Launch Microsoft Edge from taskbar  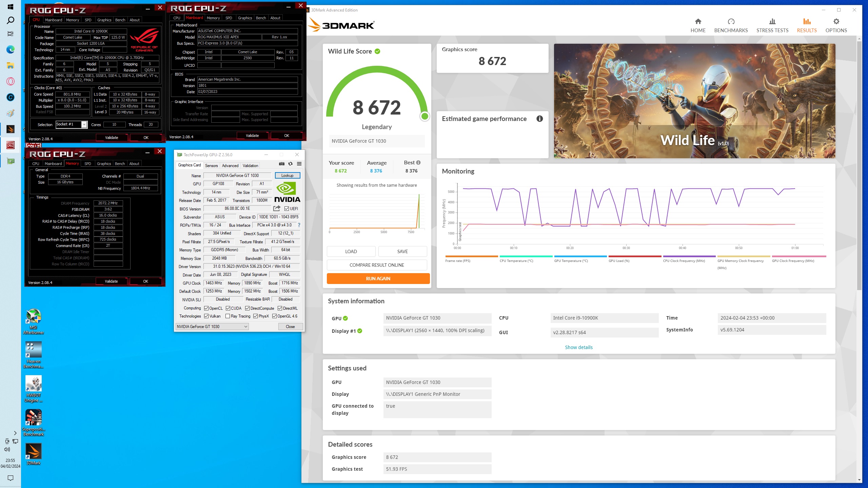tap(11, 50)
